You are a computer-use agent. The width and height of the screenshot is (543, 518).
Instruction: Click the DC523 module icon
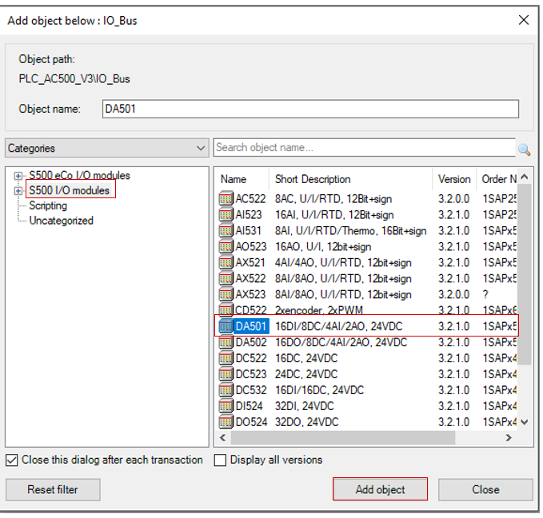[x=226, y=374]
